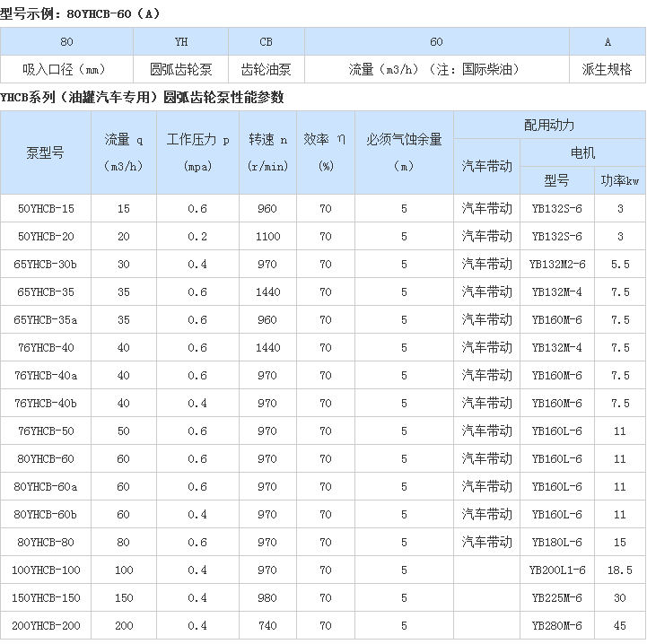647x644 pixels.
Task: Select the 80YHCB-60b pump model cell
Action: (46, 514)
